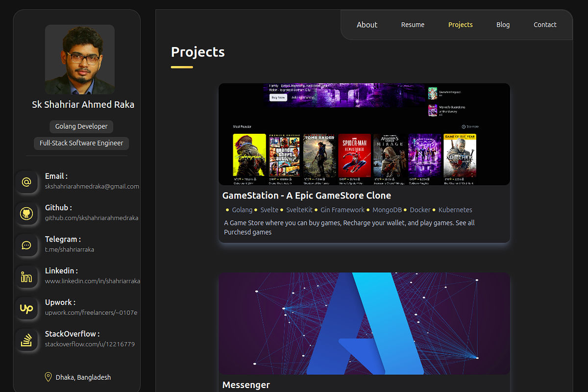
Task: Open the Contact tab
Action: pyautogui.click(x=545, y=24)
